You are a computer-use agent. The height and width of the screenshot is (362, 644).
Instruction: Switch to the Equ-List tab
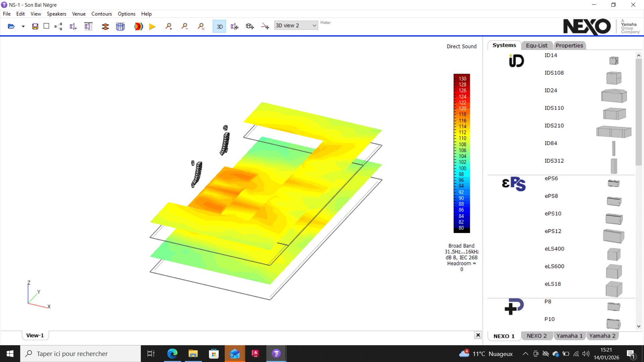coord(537,46)
